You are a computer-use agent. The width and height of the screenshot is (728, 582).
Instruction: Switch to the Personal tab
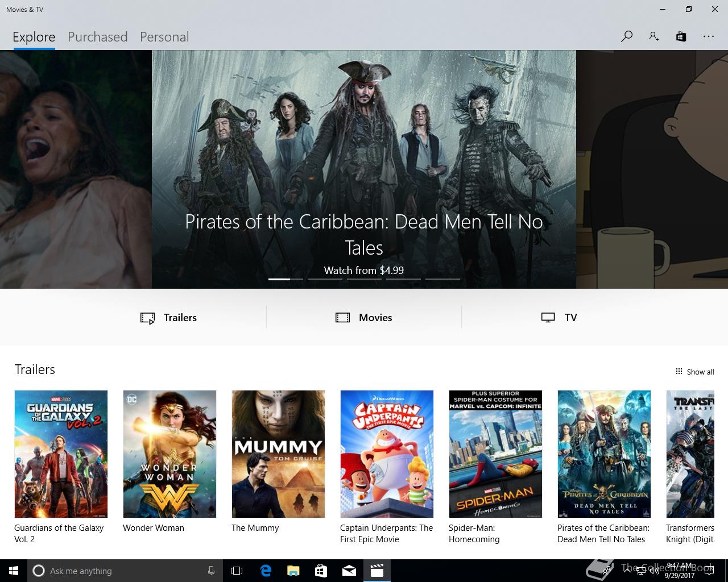(x=164, y=37)
